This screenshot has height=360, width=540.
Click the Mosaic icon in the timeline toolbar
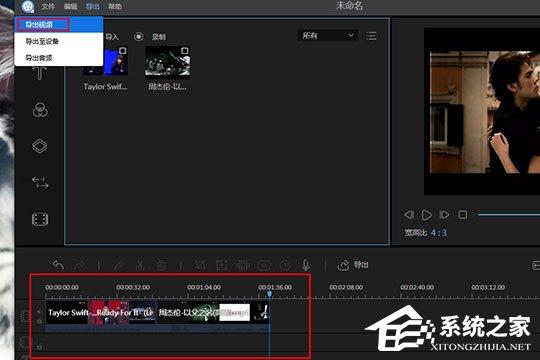click(x=242, y=265)
